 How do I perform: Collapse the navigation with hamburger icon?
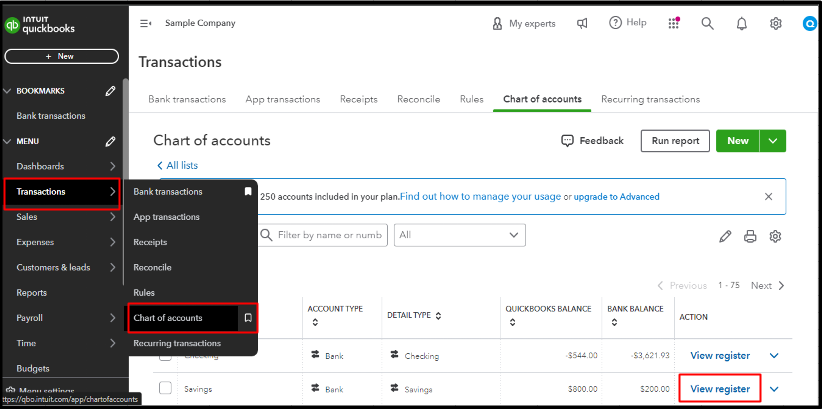(146, 24)
